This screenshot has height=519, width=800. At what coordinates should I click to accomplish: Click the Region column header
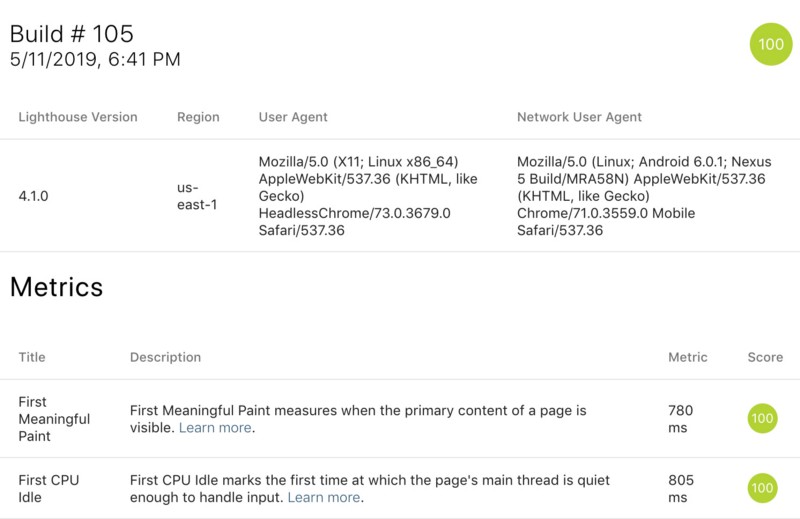198,117
